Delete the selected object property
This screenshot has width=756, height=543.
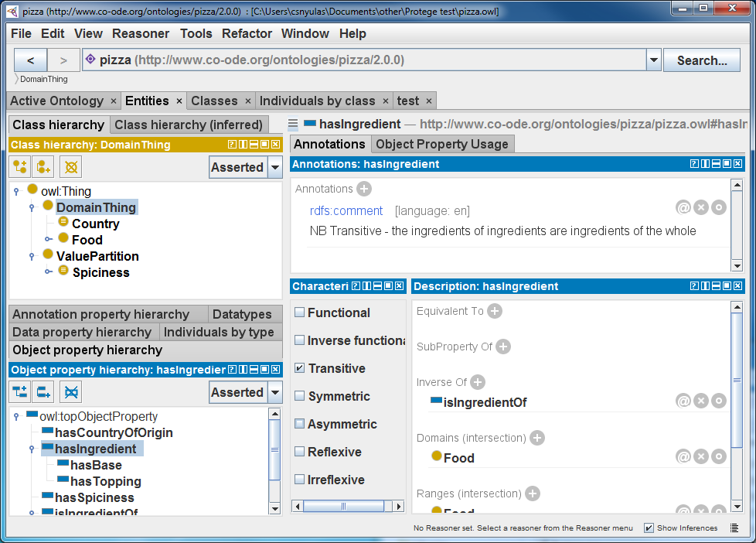tap(70, 392)
